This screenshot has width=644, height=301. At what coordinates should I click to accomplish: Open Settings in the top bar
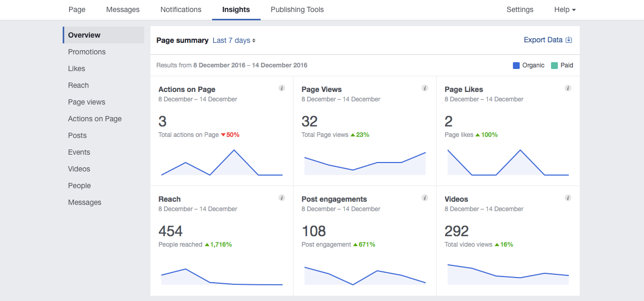pyautogui.click(x=520, y=9)
